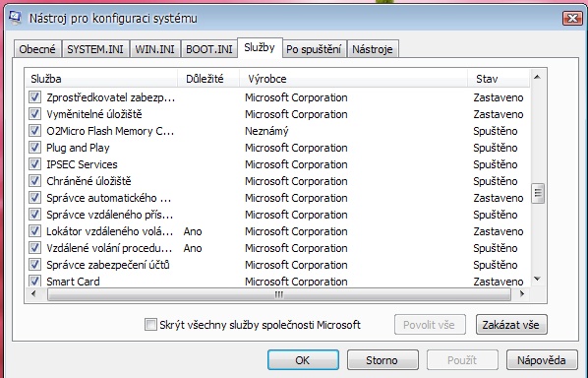Confirm with the OK button
The width and height of the screenshot is (588, 378).
point(303,360)
